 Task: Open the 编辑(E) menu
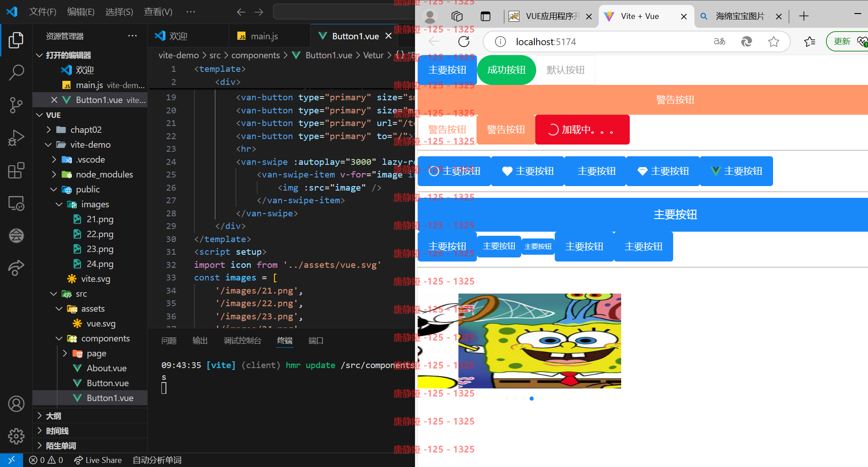81,12
